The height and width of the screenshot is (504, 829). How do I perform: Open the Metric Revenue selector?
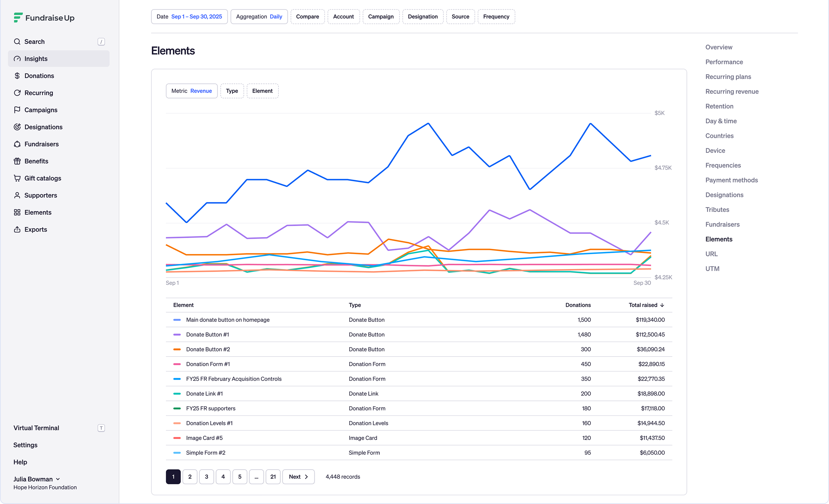[x=192, y=91]
